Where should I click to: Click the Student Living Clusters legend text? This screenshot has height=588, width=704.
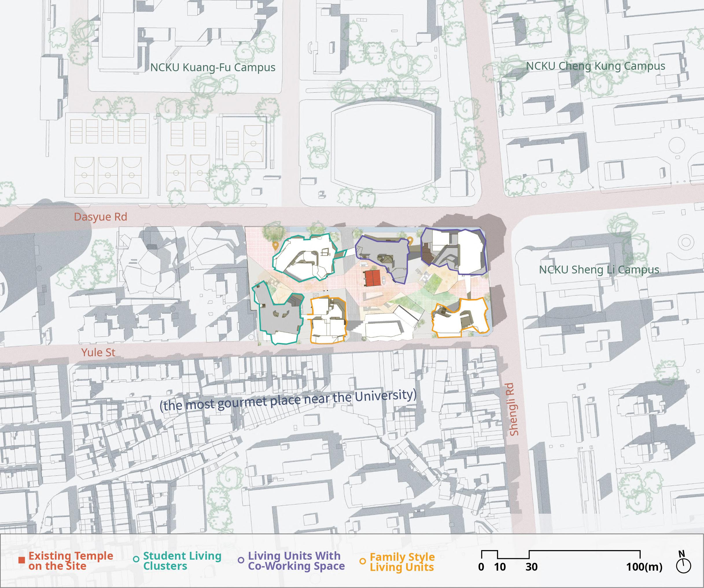click(182, 561)
